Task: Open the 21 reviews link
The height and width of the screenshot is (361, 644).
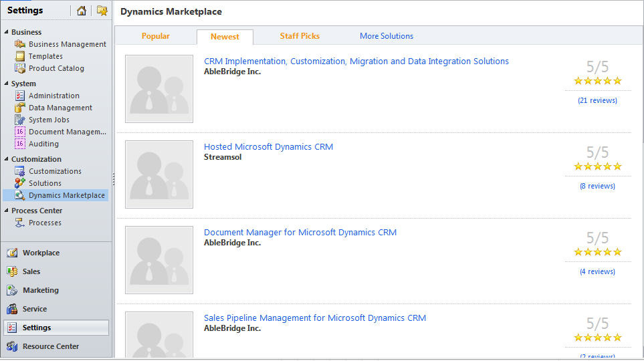Action: pyautogui.click(x=597, y=100)
